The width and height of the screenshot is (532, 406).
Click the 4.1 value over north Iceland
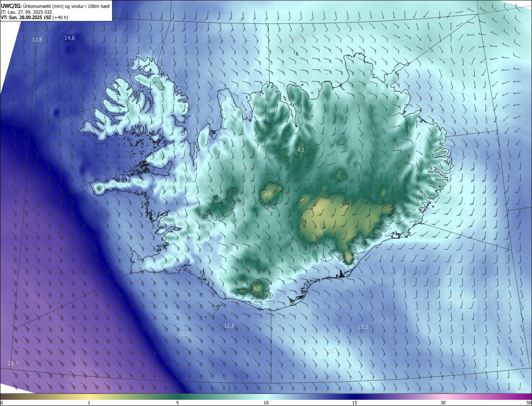301,150
